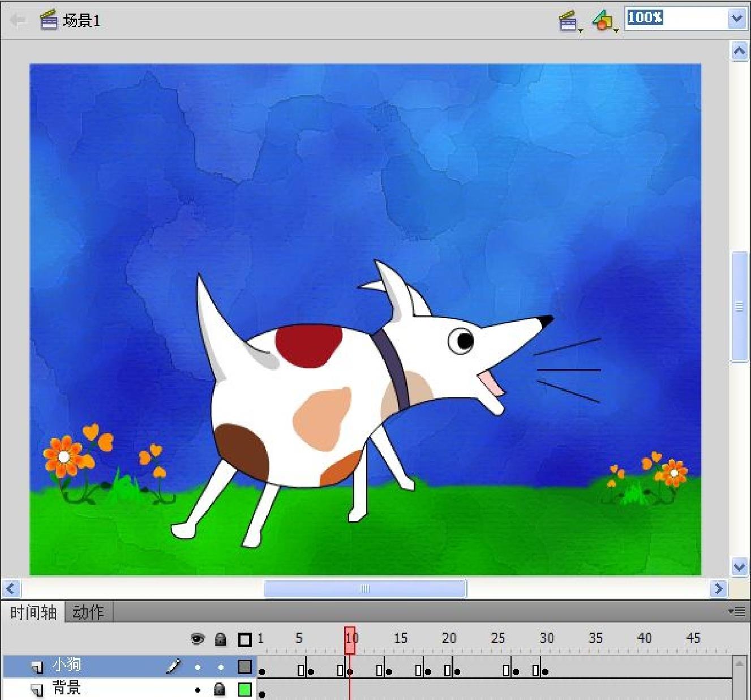Unlock the 背景 layer via its padlock
Viewport: 751px width, 700px height.
click(x=220, y=689)
